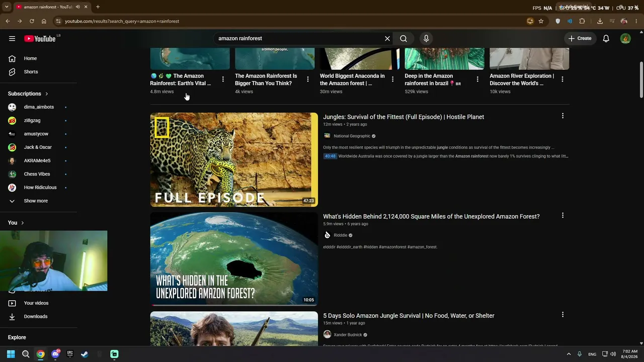Image resolution: width=644 pixels, height=362 pixels.
Task: Start voice search with the microphone icon
Action: (x=426, y=39)
